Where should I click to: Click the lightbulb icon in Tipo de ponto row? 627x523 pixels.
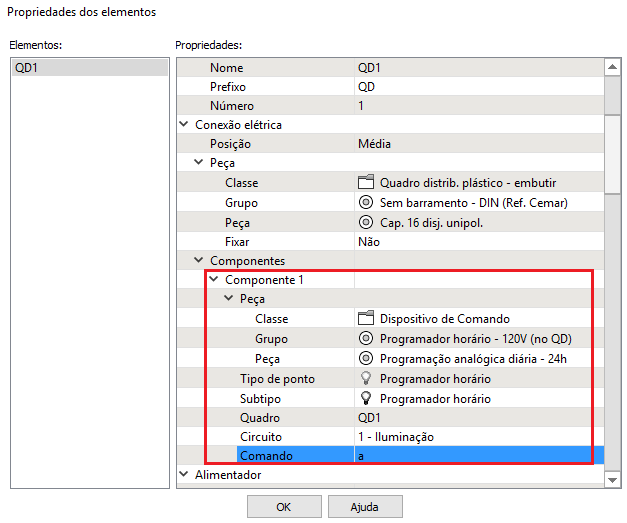pos(366,378)
